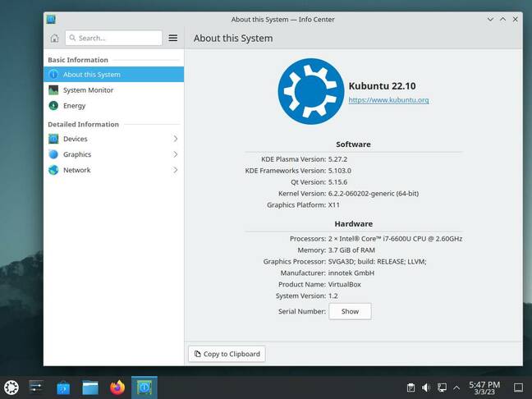Click the Graphics globe icon

(53, 154)
